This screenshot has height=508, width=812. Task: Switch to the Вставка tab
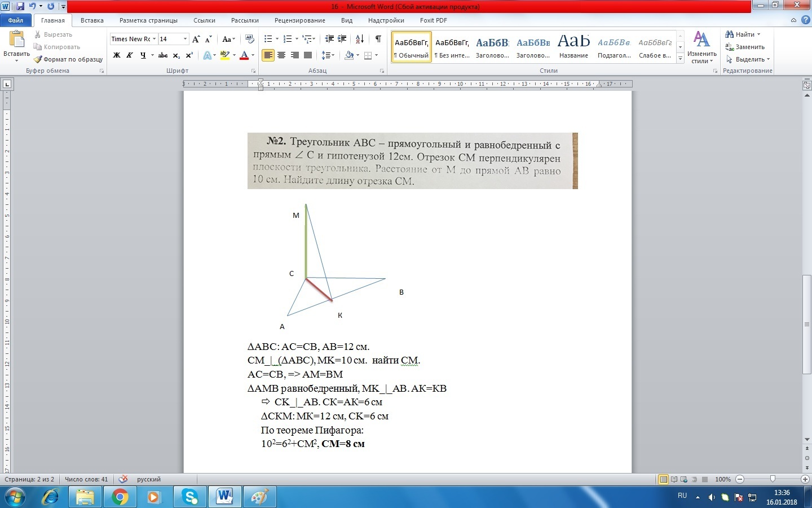pos(92,20)
